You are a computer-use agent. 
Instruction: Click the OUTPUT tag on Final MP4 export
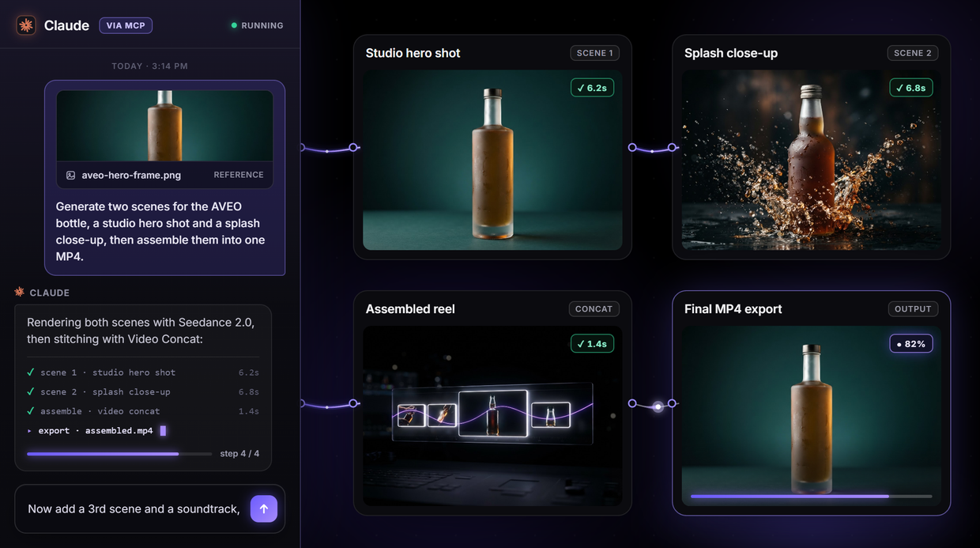(x=913, y=309)
